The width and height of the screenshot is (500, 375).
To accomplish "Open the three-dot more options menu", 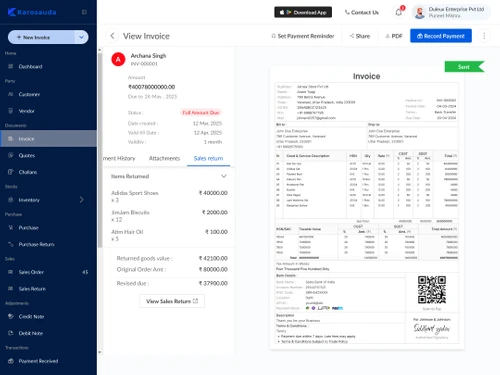I will pos(484,36).
